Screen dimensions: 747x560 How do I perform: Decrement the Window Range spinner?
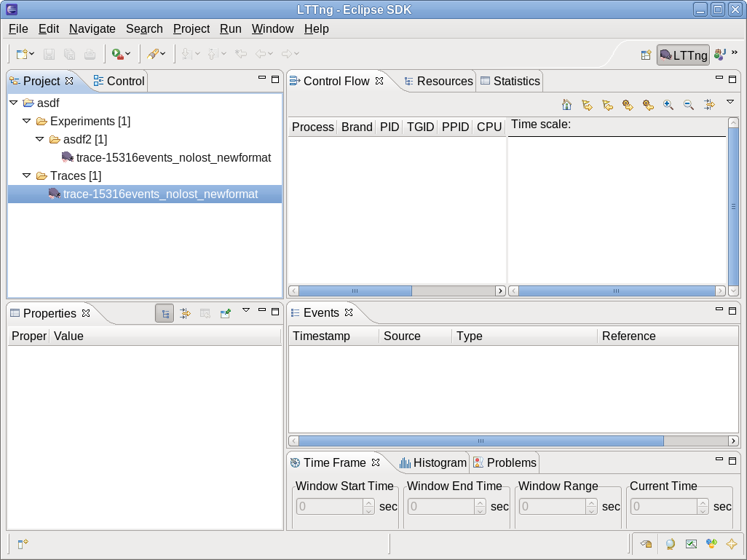pos(591,510)
